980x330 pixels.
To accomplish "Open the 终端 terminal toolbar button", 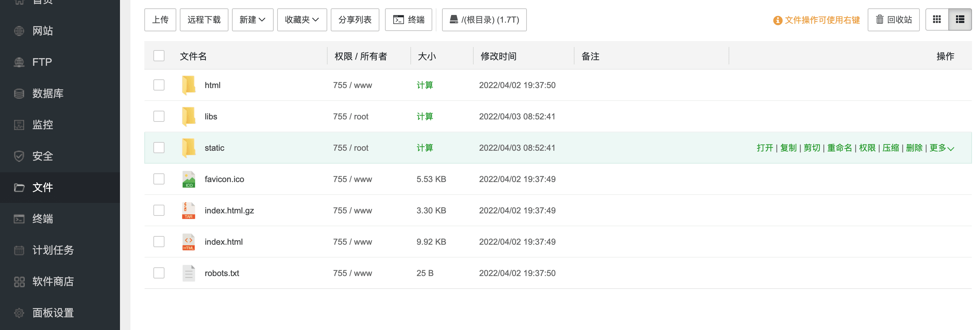I will pyautogui.click(x=409, y=20).
